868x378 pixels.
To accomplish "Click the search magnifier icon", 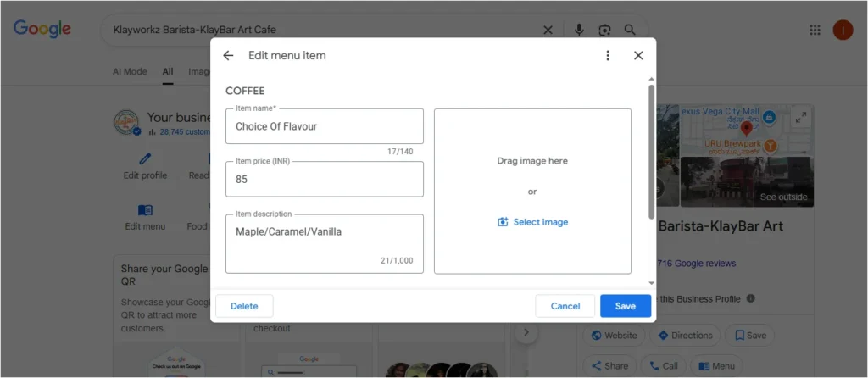I will point(630,30).
